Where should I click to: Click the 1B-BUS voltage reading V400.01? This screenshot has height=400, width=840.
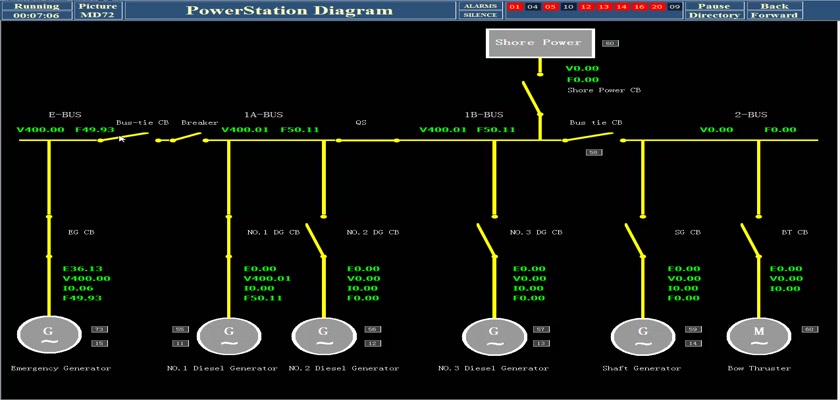(x=443, y=130)
